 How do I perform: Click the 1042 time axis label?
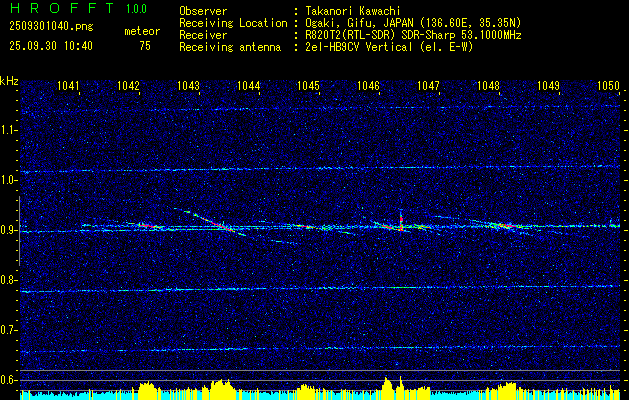tap(128, 85)
